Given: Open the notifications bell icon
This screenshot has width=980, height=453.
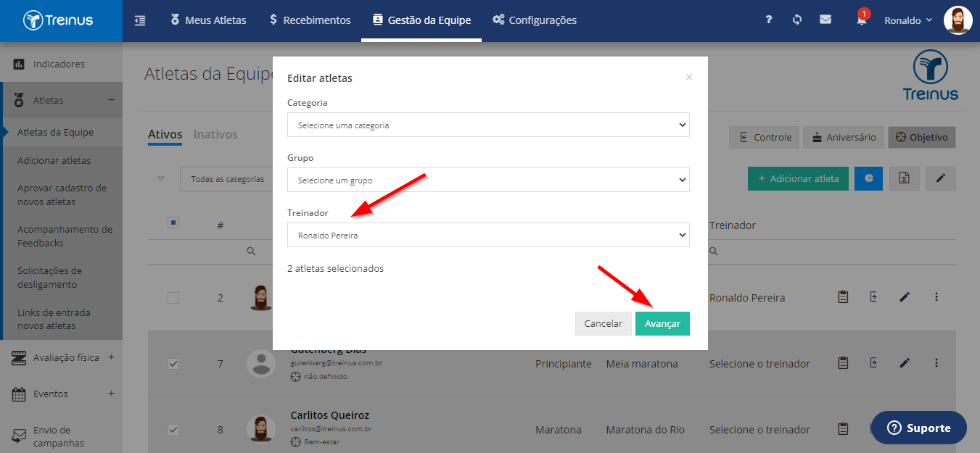Looking at the screenshot, I should click(x=862, y=20).
